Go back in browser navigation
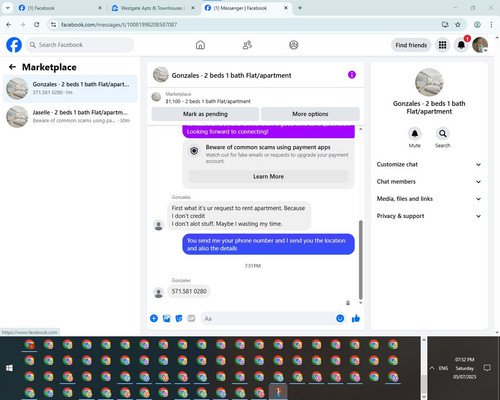 tap(9, 25)
